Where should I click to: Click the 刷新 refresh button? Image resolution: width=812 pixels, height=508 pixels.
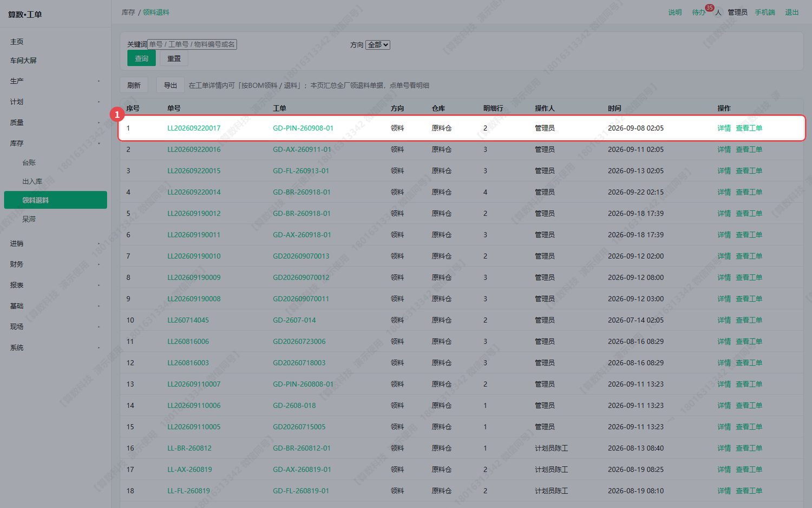tap(134, 85)
